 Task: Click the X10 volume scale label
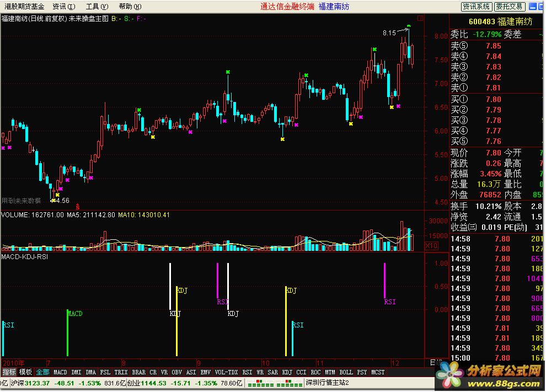[x=431, y=245]
